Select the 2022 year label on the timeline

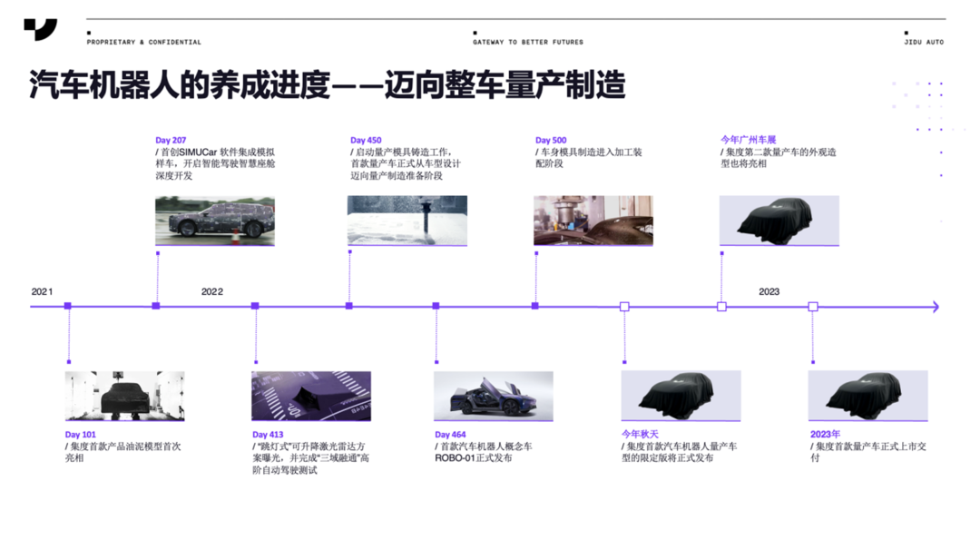pyautogui.click(x=211, y=292)
